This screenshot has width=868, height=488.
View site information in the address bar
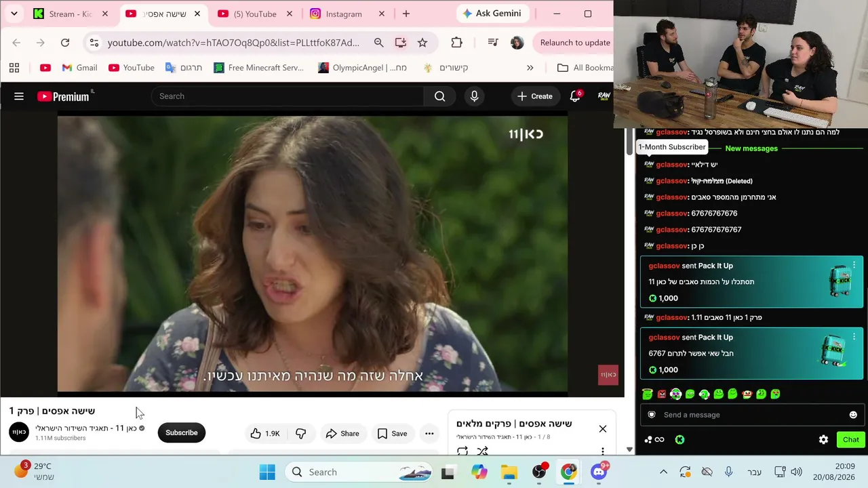94,43
